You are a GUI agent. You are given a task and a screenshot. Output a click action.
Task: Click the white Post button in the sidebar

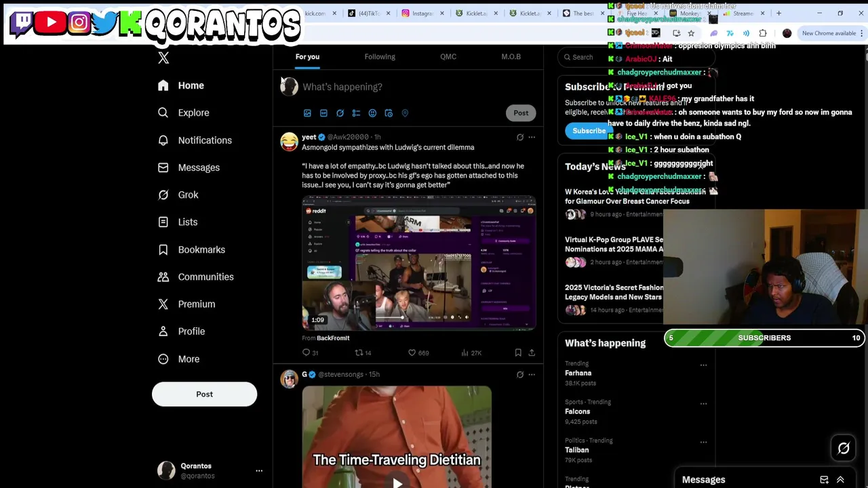[204, 394]
